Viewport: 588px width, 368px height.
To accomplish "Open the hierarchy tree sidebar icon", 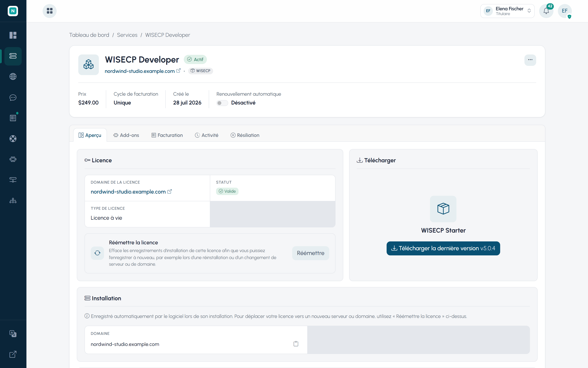I will tap(13, 201).
